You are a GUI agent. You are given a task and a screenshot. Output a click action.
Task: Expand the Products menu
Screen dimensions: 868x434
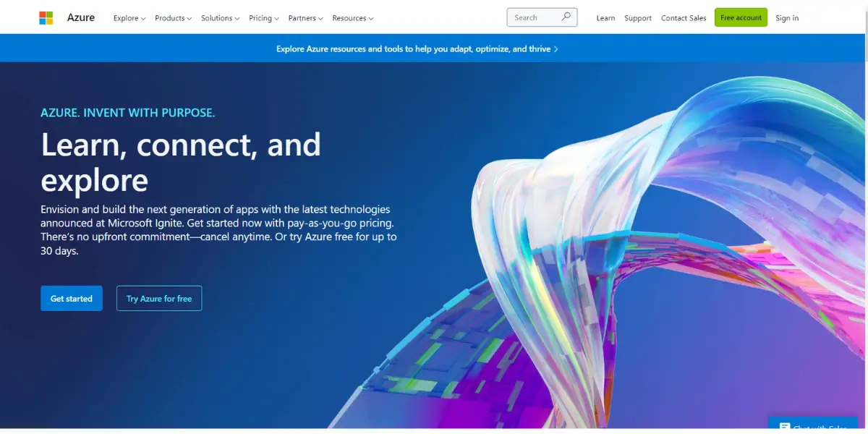[174, 18]
